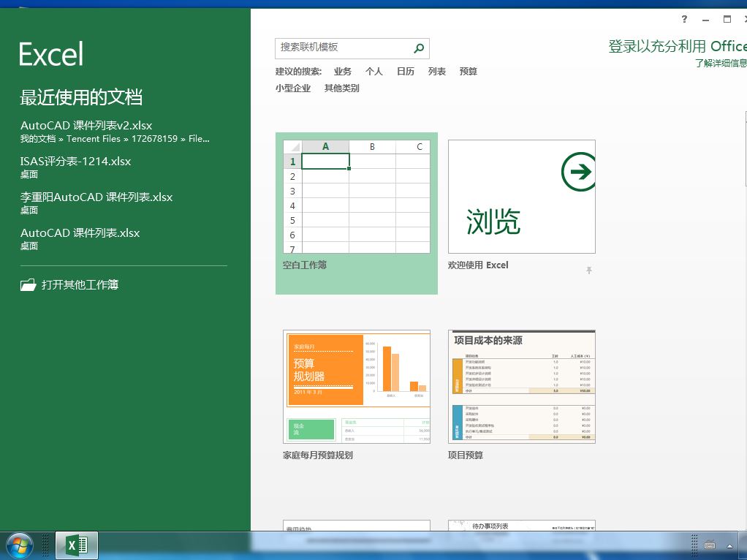
Task: Click the 家庭每月预算规划 label text
Action: point(318,455)
